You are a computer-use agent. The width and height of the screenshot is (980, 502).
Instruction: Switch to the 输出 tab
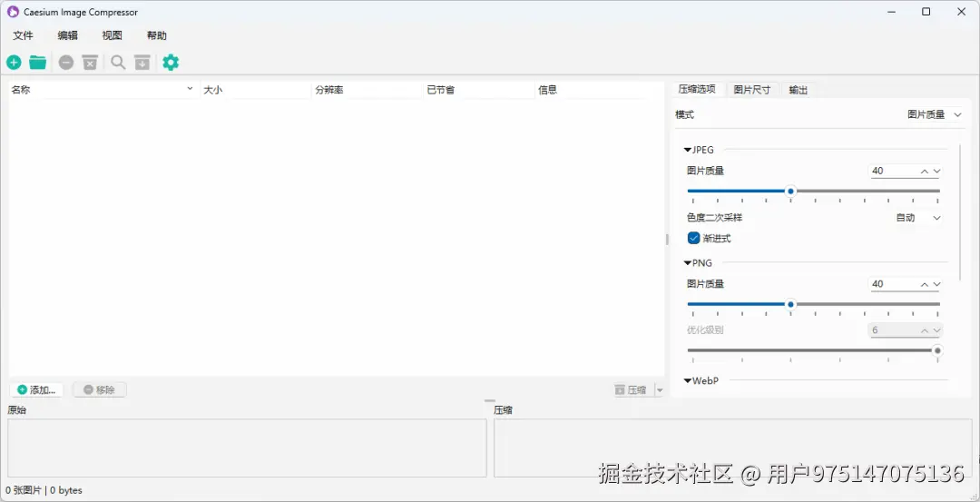coord(799,90)
